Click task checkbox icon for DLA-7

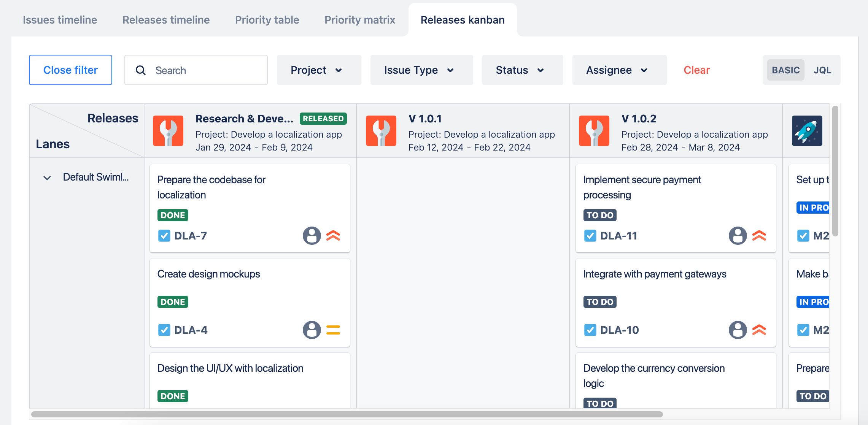click(x=164, y=236)
